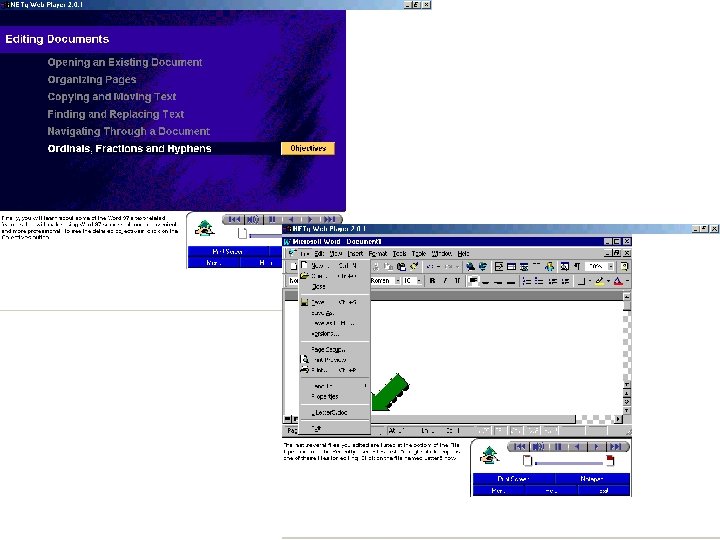The height and width of the screenshot is (540, 720).
Task: Open the Undo history dropdown arrow
Action: pos(438,266)
